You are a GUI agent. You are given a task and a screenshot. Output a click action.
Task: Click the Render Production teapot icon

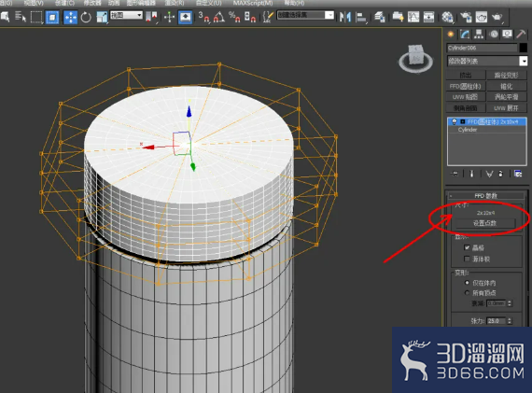coord(497,17)
